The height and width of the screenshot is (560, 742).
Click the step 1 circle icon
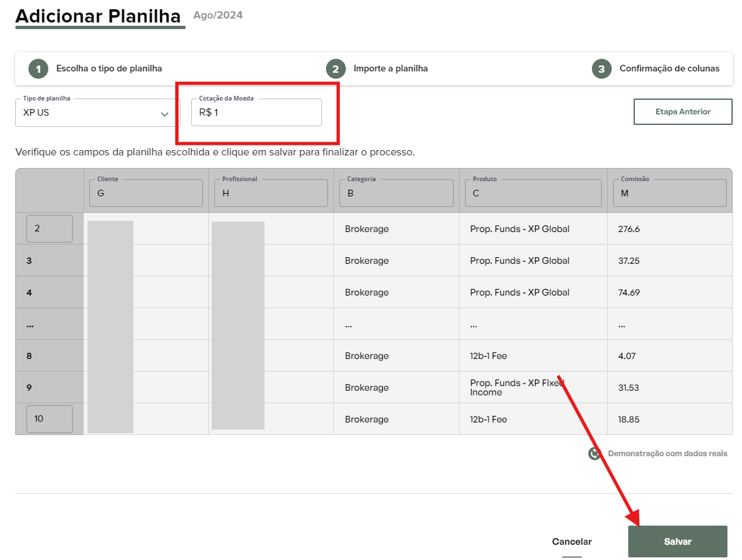pyautogui.click(x=38, y=69)
